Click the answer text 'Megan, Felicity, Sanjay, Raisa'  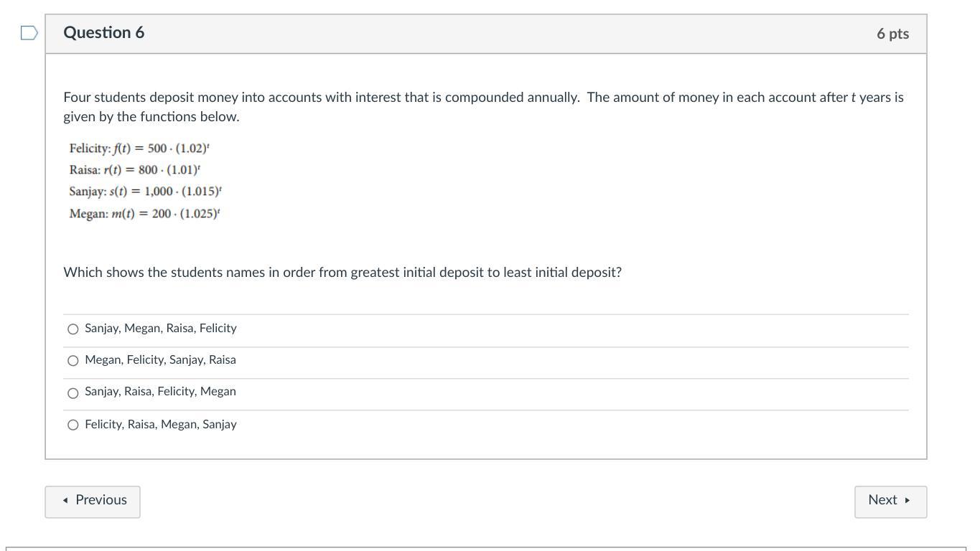(x=160, y=360)
